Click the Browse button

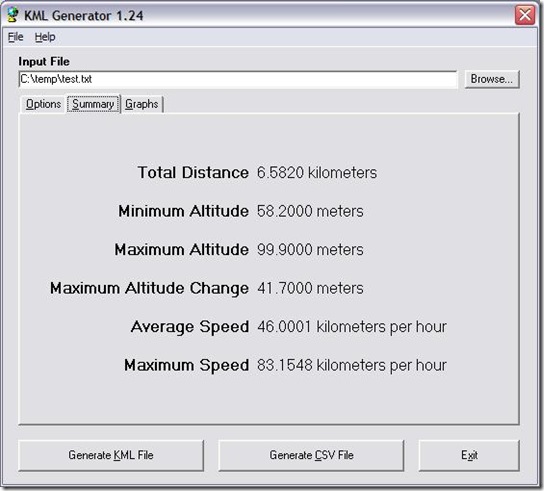pos(492,79)
